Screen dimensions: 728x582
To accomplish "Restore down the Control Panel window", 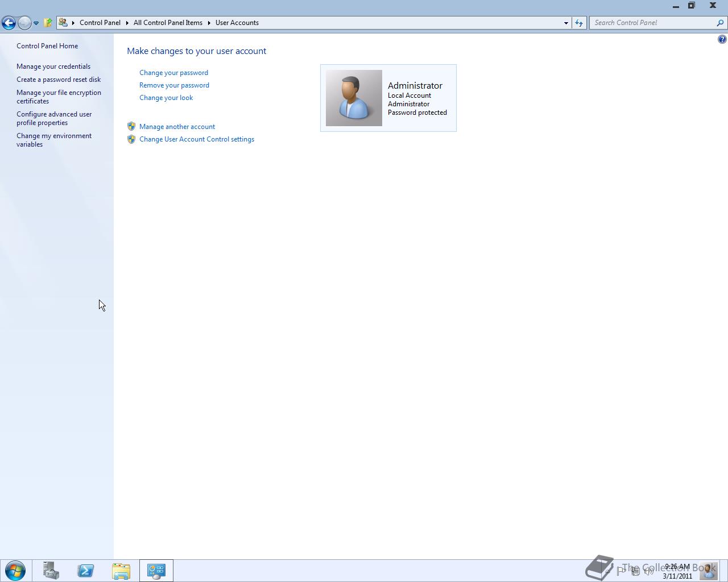I will tap(692, 6).
